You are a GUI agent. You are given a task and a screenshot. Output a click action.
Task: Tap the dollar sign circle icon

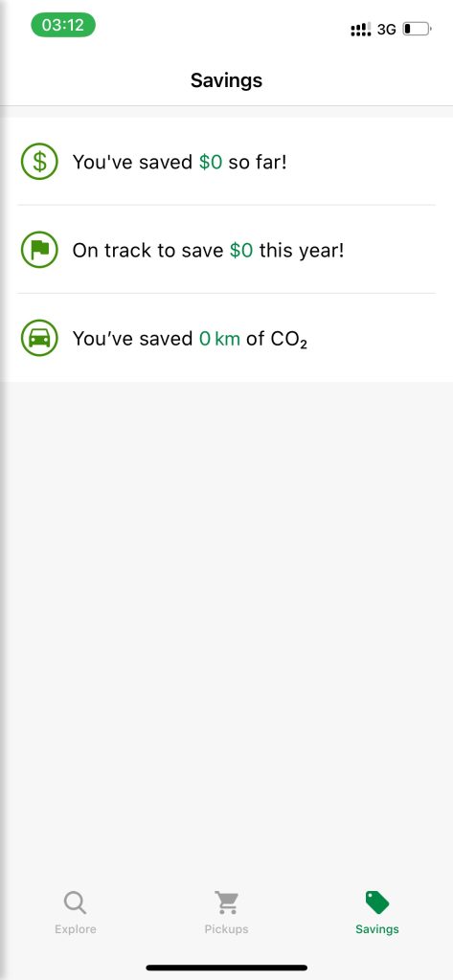tap(39, 162)
